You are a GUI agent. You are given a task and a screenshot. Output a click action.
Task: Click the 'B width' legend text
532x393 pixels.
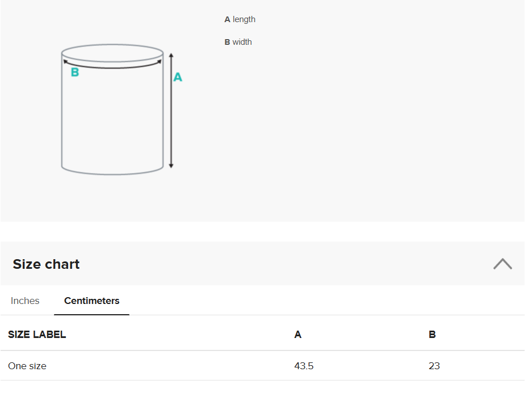click(x=238, y=42)
